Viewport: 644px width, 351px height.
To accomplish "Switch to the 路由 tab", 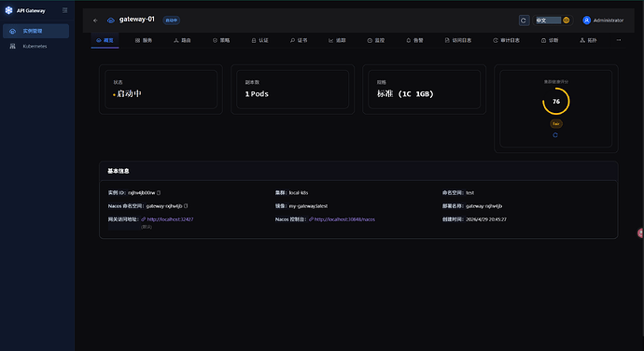I will [x=182, y=40].
